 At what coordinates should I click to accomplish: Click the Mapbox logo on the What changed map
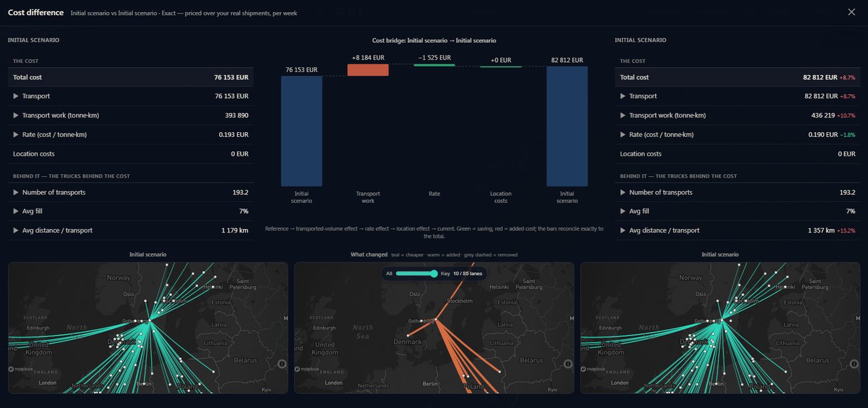point(308,369)
